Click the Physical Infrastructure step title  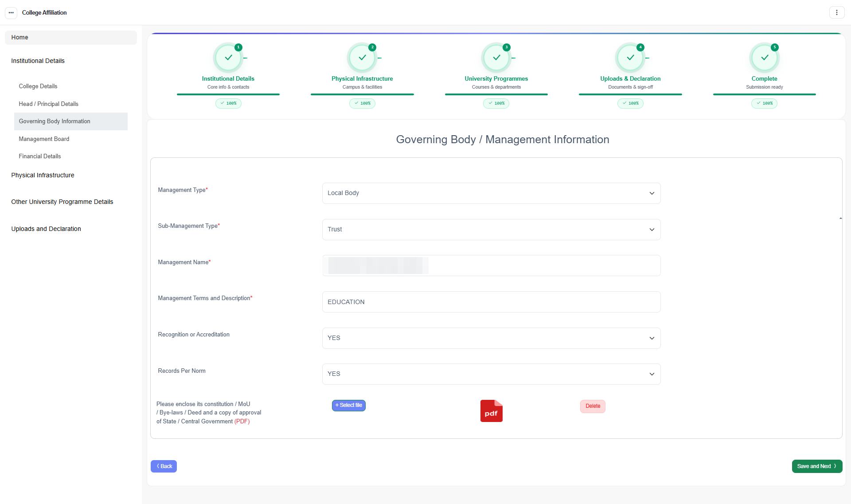(x=362, y=78)
